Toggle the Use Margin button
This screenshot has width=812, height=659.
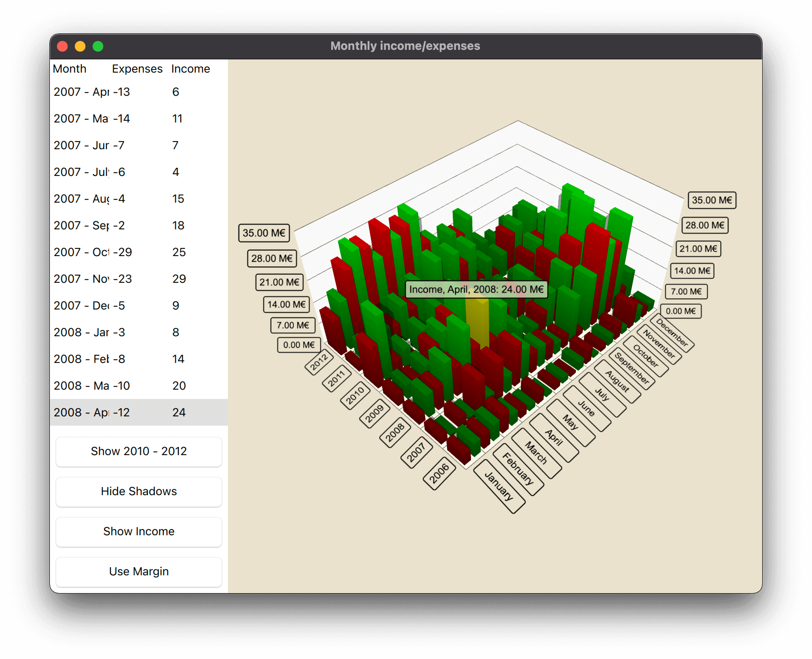tap(138, 572)
